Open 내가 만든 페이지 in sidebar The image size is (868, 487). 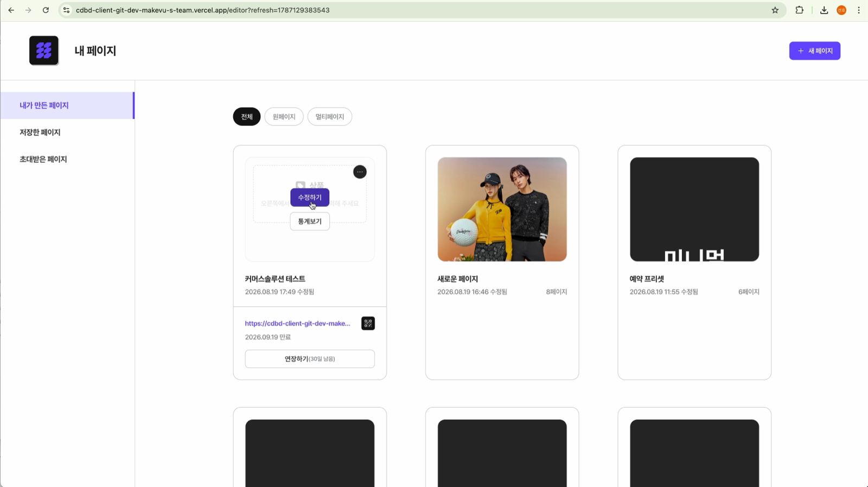pos(67,105)
